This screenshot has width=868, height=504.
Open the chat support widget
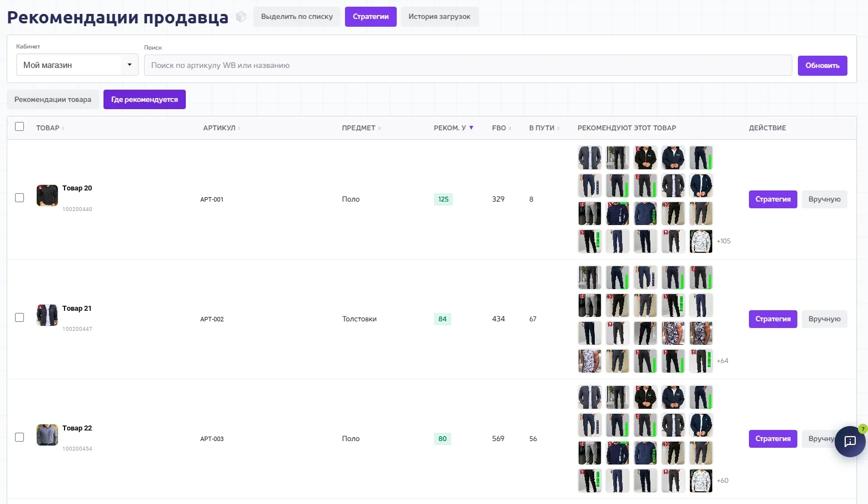(850, 441)
